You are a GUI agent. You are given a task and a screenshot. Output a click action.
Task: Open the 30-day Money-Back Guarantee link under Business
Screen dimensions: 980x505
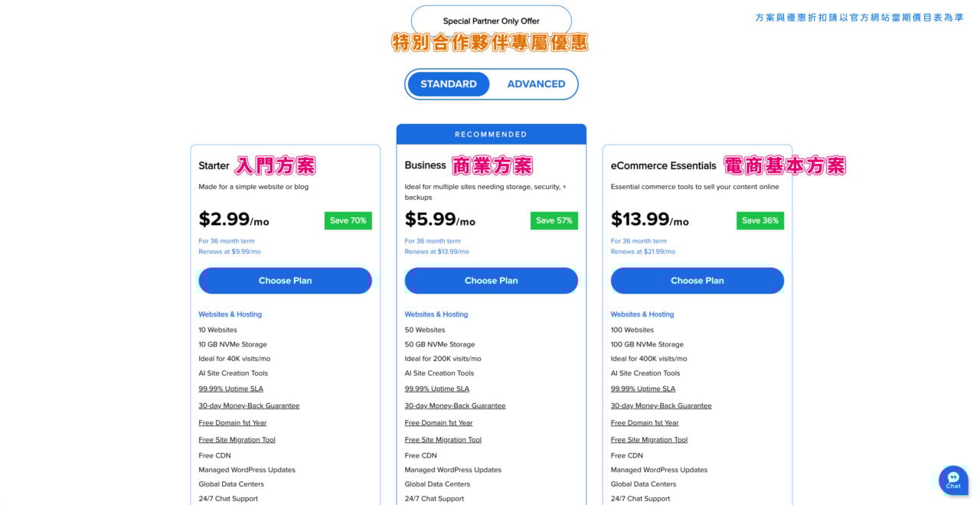(x=455, y=406)
